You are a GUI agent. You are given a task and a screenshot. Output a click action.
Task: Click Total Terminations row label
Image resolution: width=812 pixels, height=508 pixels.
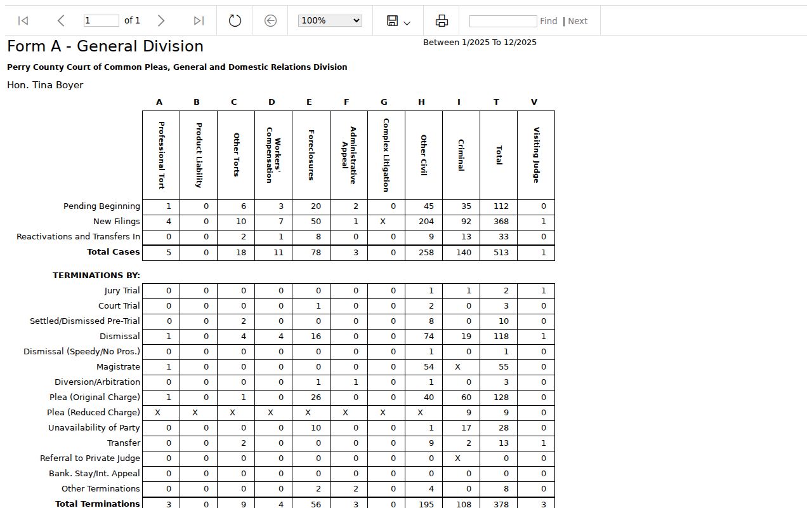coord(98,504)
